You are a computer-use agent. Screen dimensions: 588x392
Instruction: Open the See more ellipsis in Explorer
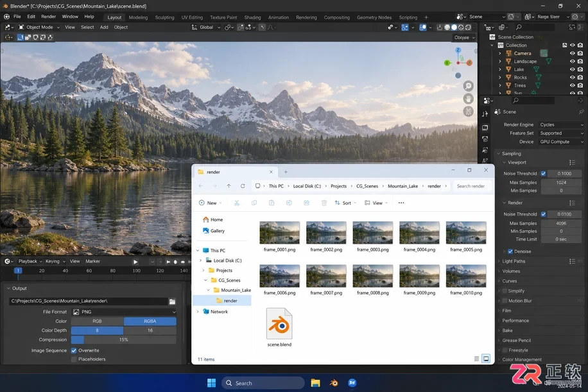(x=401, y=203)
